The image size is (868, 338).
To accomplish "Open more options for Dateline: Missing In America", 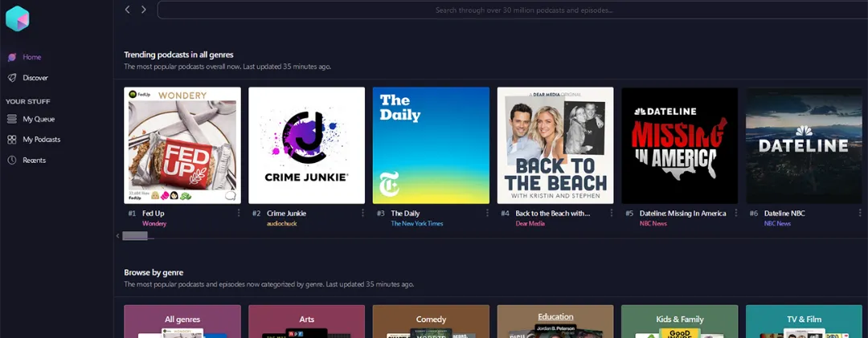I will (x=736, y=213).
